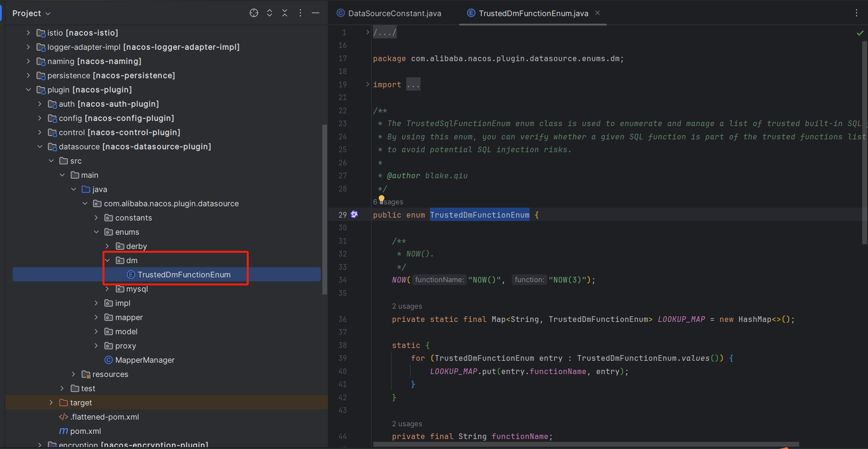Click the TrustedDmFunctionEnum class name on line 29
The image size is (868, 449).
pos(479,215)
